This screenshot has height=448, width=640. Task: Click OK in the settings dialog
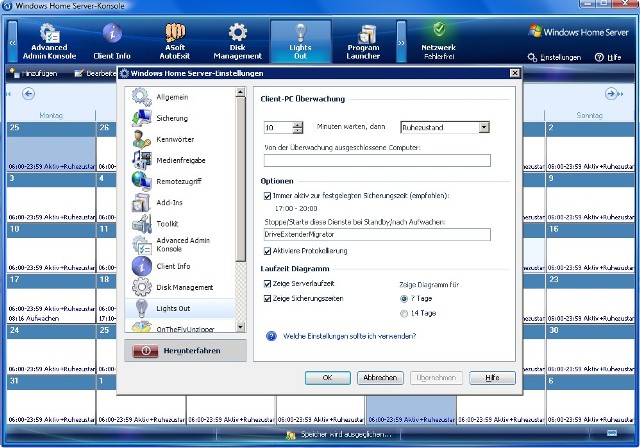pos(327,378)
